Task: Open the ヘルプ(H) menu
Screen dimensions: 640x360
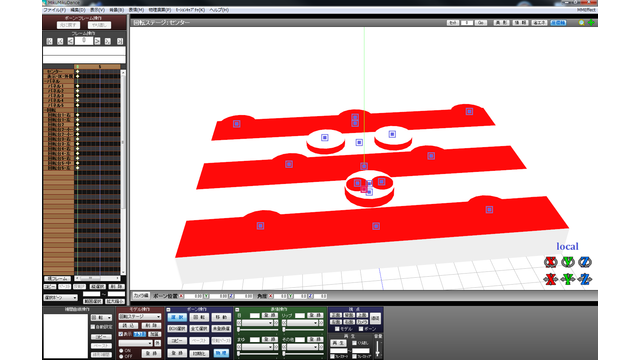Action: click(219, 10)
